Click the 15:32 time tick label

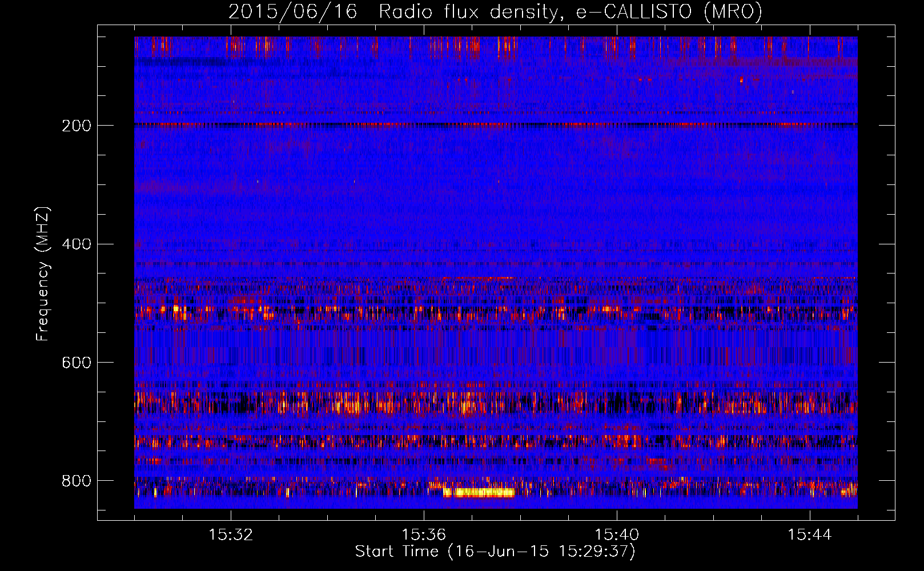231,535
